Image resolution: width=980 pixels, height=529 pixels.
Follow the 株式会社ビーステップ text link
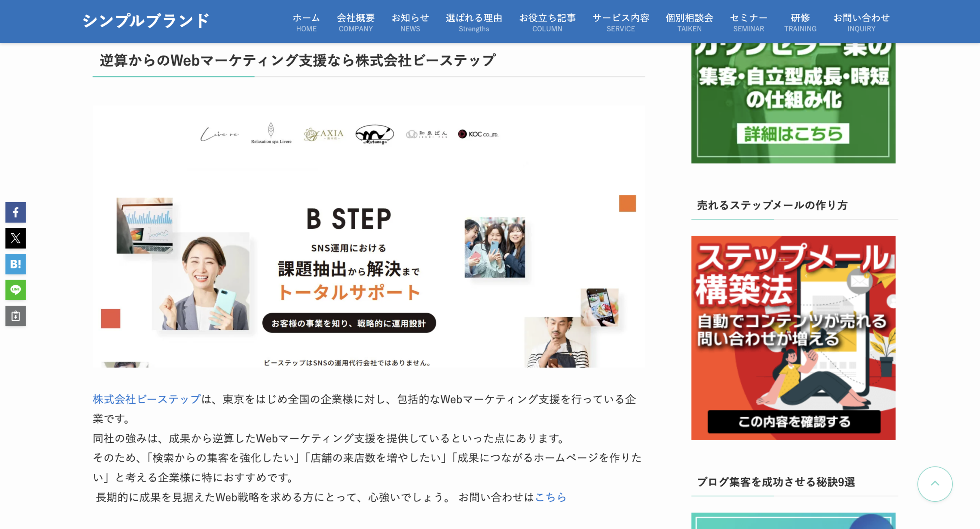click(147, 399)
